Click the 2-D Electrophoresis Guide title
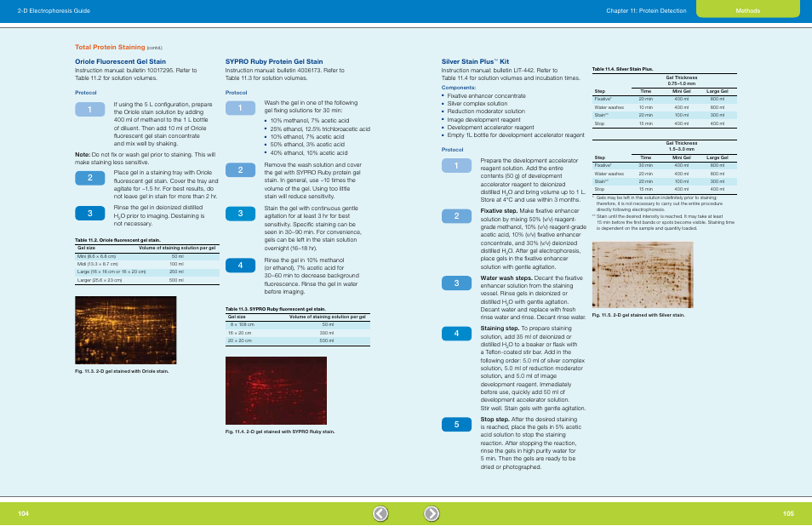Screen dimensions: 812x526 tap(54, 11)
